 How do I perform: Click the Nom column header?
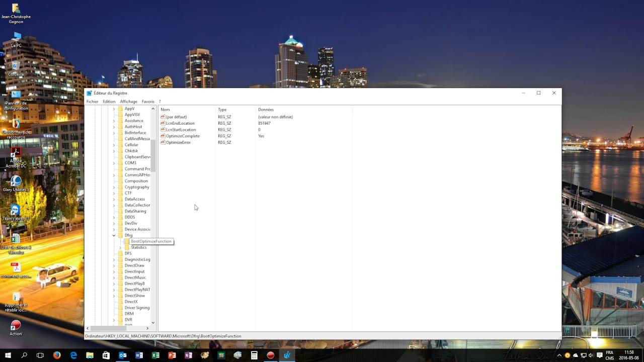(187, 110)
